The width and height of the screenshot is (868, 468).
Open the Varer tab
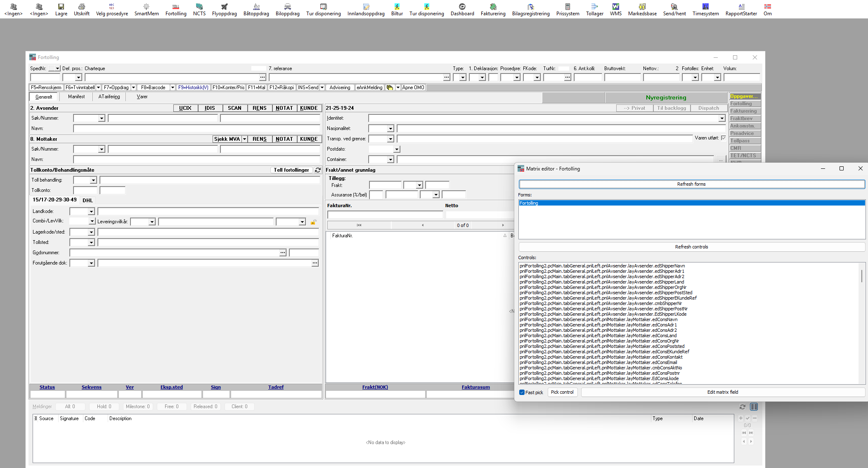point(142,97)
